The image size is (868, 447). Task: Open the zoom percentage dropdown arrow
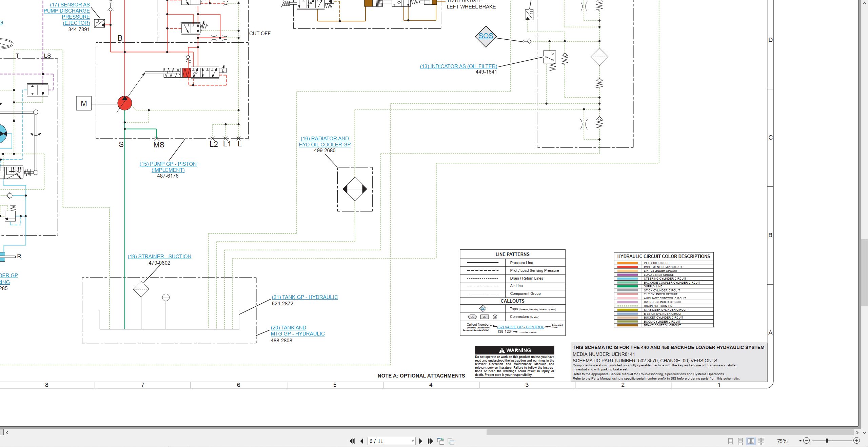[800, 441]
